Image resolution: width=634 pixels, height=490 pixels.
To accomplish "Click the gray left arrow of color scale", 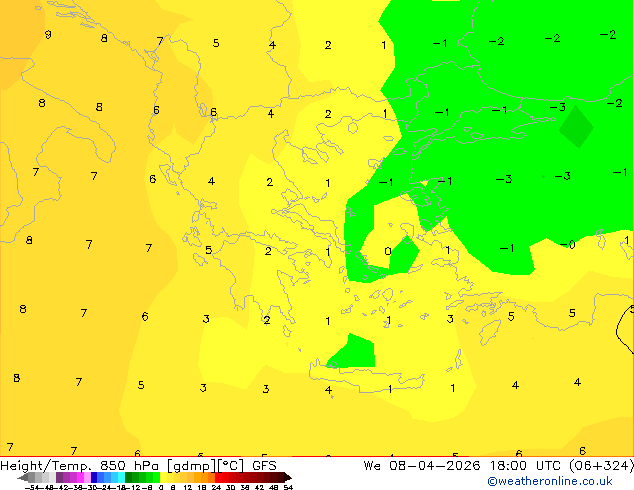I will (23, 477).
